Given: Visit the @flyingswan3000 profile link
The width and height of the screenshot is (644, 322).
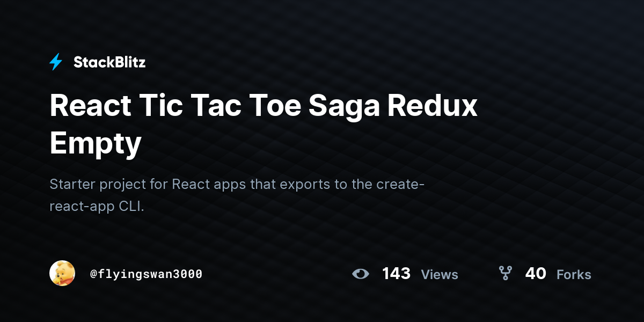Looking at the screenshot, I should click(146, 274).
